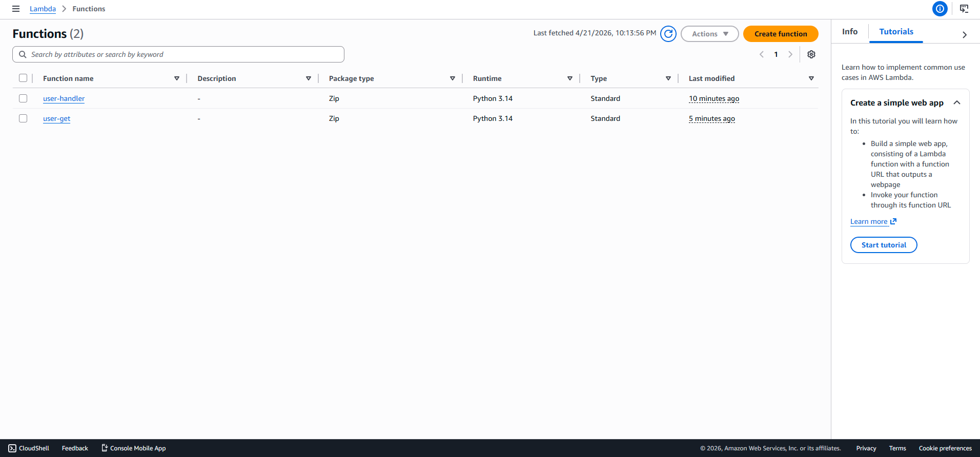Open table preferences gear icon
The height and width of the screenshot is (457, 980).
click(x=811, y=54)
